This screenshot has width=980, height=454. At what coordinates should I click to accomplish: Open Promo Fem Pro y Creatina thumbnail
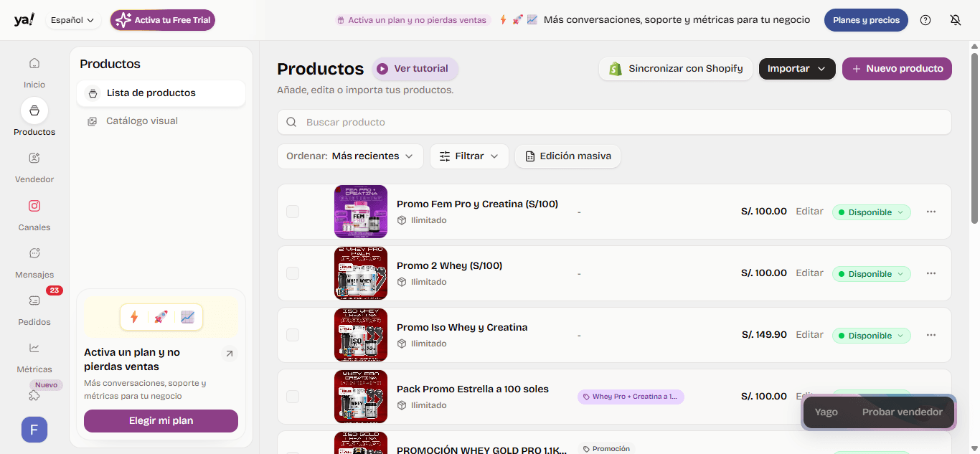pyautogui.click(x=361, y=212)
